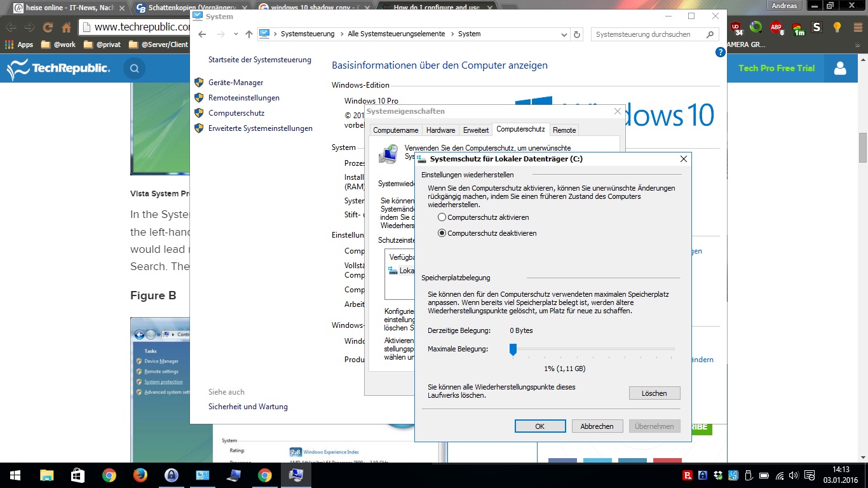Confirm the Systemschutz dialog with OK
This screenshot has height=488, width=868.
pyautogui.click(x=540, y=426)
